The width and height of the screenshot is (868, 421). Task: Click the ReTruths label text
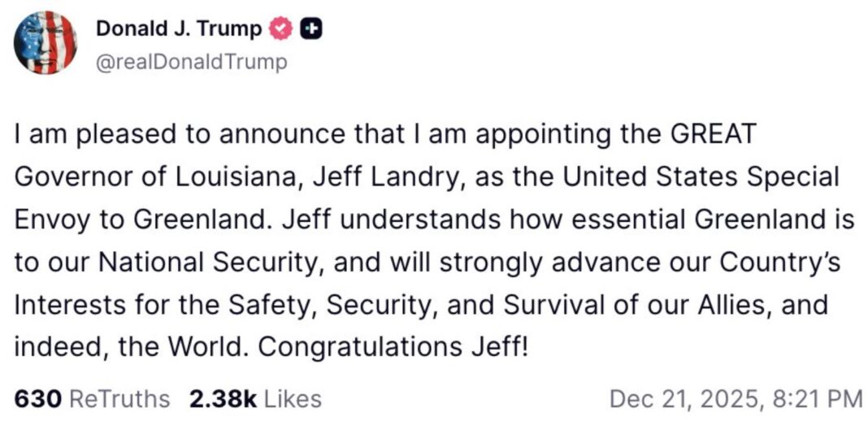coord(120,399)
